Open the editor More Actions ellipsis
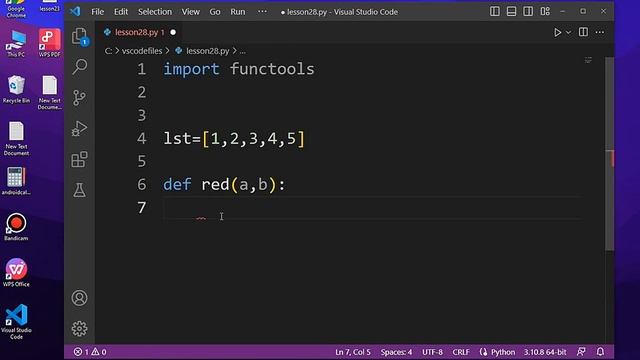This screenshot has height=360, width=640. click(x=600, y=32)
